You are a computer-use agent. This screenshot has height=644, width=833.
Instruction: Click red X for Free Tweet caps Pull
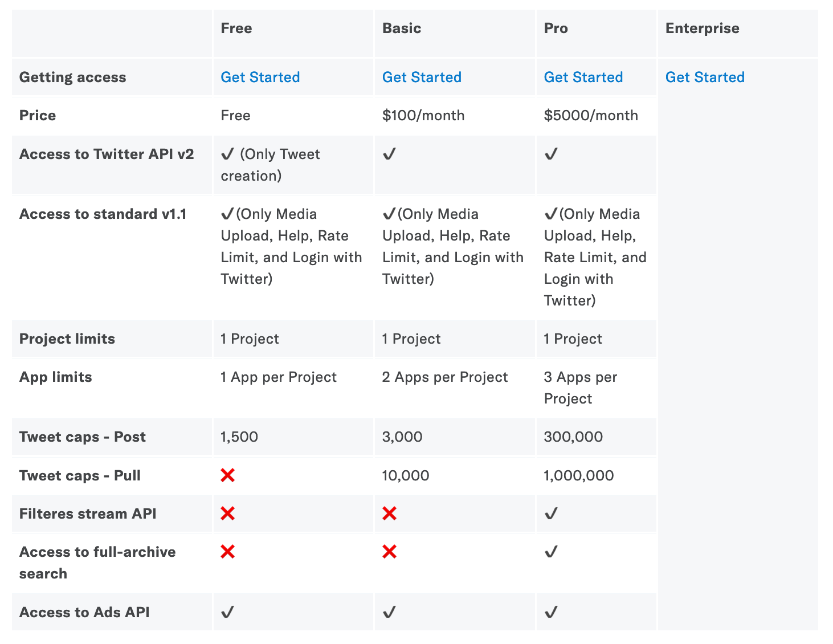point(228,475)
